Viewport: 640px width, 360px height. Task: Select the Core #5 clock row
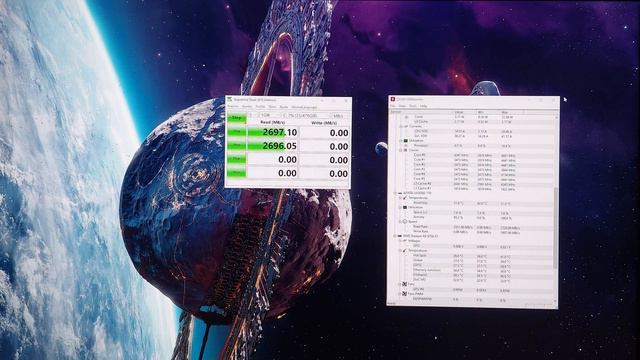pyautogui.click(x=471, y=179)
